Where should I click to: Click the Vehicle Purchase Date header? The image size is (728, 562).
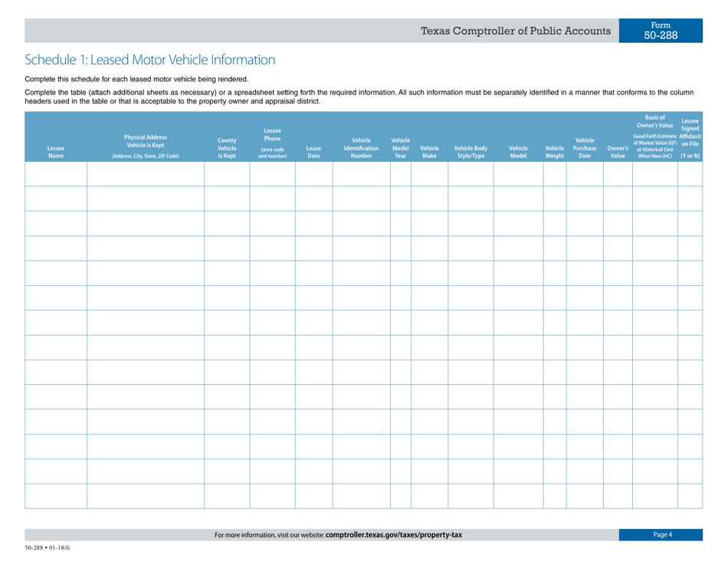point(585,148)
